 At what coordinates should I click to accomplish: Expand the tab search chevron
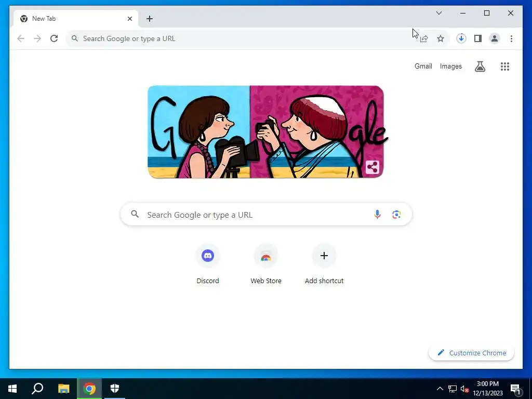[439, 13]
